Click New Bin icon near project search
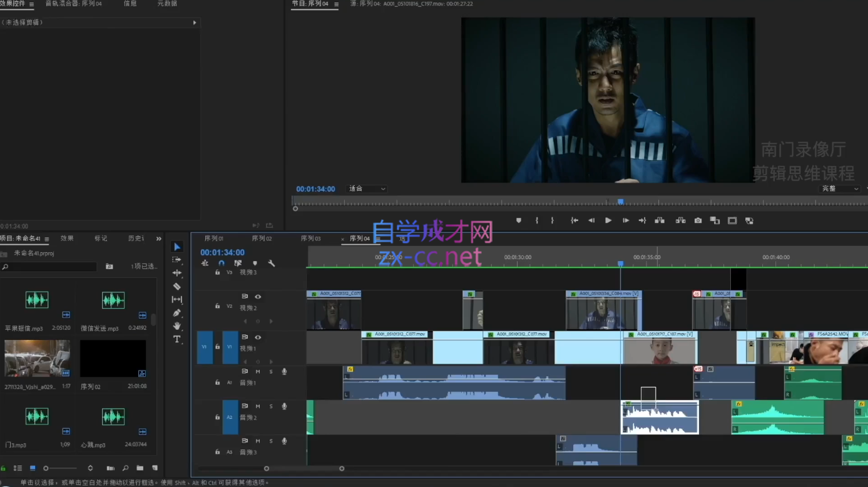868x487 pixels. [110, 267]
